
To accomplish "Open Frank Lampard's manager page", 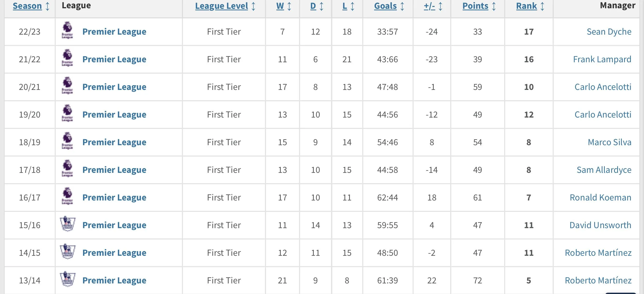I will point(602,59).
